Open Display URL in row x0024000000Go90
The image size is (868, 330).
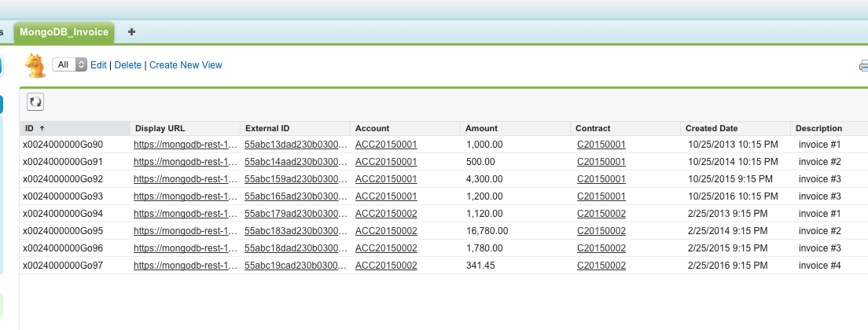pyautogui.click(x=186, y=145)
